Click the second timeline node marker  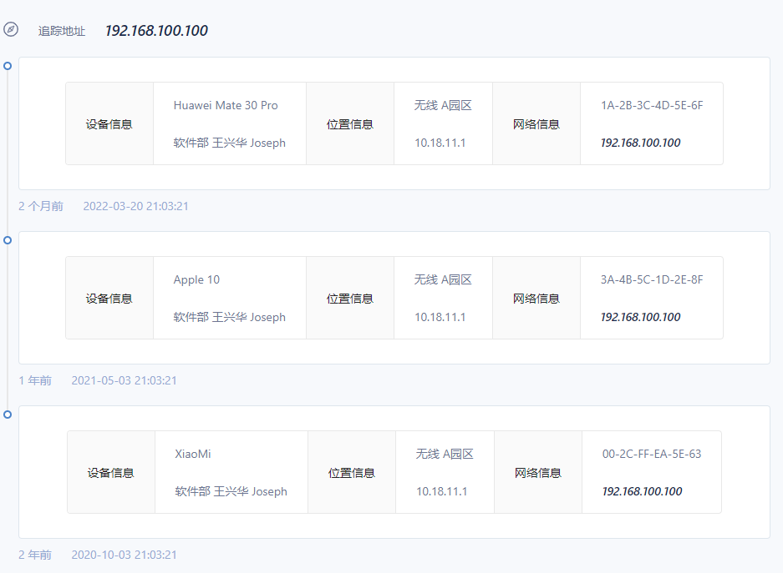click(8, 240)
